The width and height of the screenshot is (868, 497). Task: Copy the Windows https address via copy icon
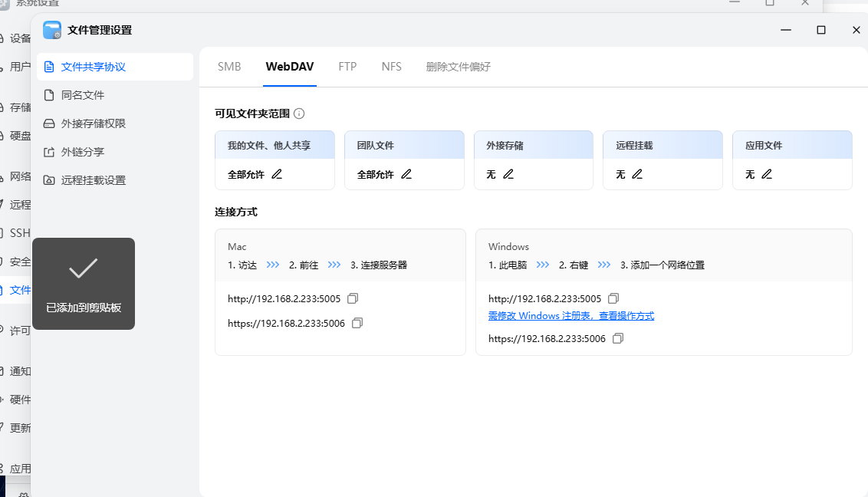click(618, 338)
